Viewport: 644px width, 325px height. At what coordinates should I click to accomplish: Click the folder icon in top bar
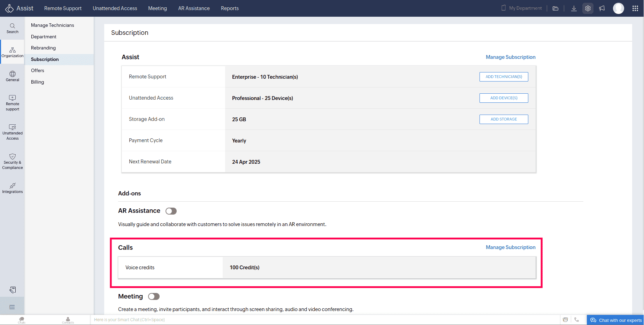(555, 8)
